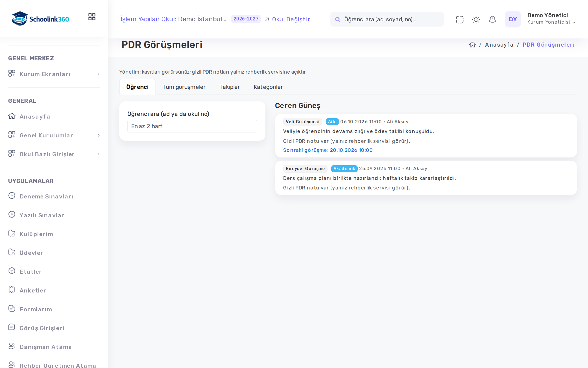
Task: Click search magnifier icon in header
Action: click(x=338, y=19)
